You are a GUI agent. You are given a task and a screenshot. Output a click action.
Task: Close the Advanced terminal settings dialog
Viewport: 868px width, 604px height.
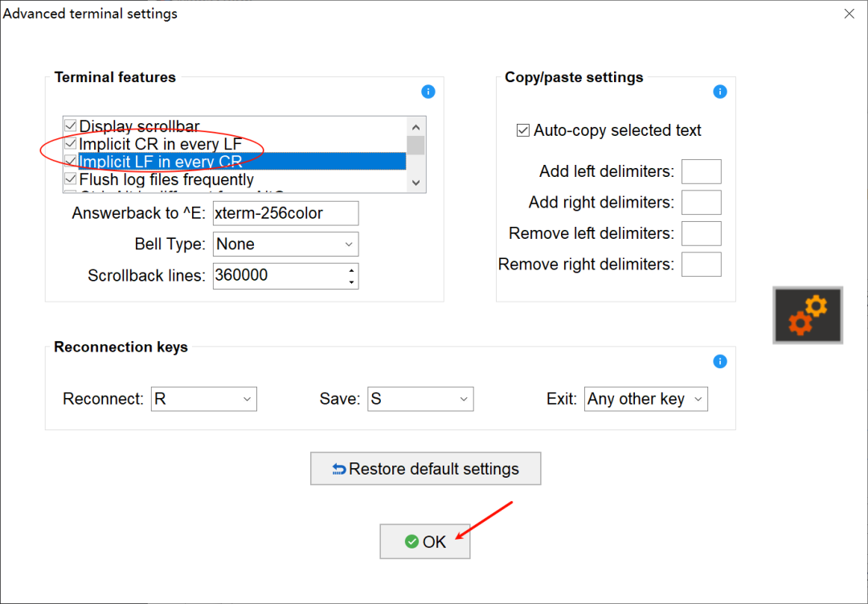click(850, 14)
